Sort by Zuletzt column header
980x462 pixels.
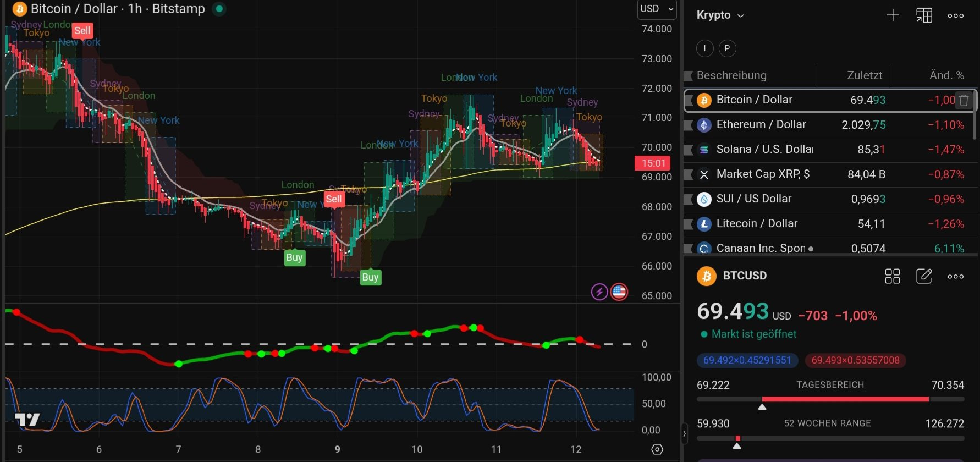864,75
